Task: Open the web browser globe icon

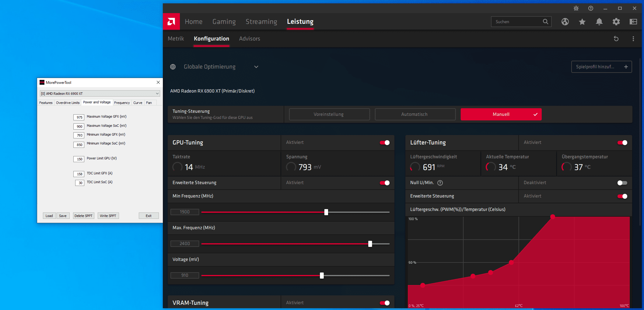Action: 565,22
